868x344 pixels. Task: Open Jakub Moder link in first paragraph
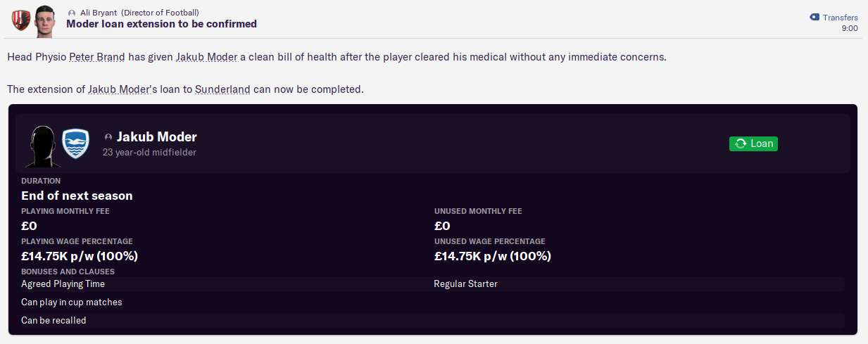[207, 56]
